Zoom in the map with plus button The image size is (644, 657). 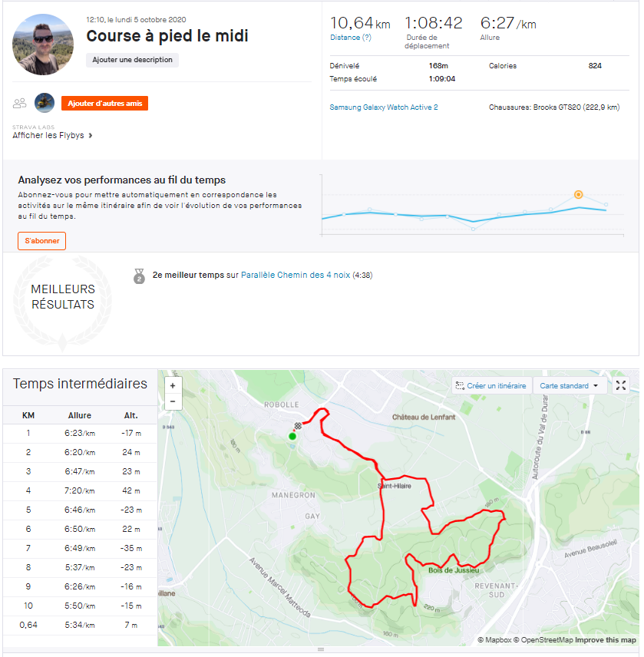(x=173, y=386)
